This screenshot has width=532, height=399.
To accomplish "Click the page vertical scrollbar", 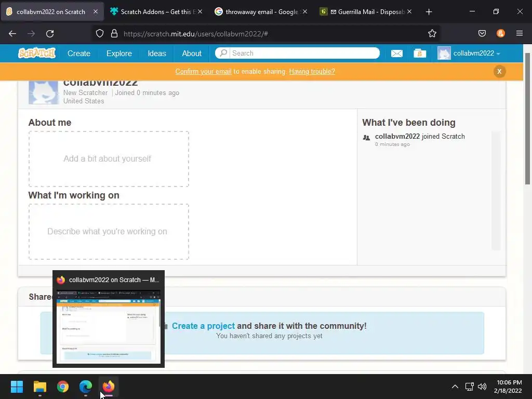I will click(527, 119).
